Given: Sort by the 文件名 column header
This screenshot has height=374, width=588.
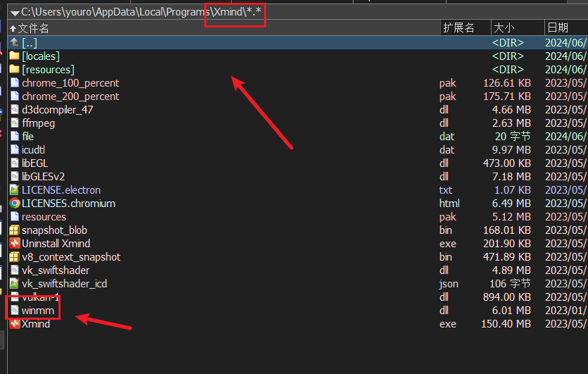Looking at the screenshot, I should [x=33, y=28].
